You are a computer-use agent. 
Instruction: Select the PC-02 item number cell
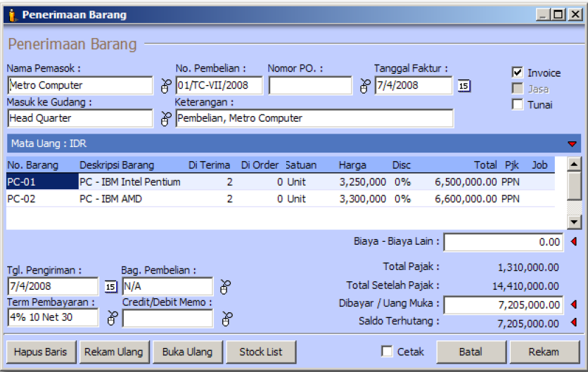click(x=42, y=199)
